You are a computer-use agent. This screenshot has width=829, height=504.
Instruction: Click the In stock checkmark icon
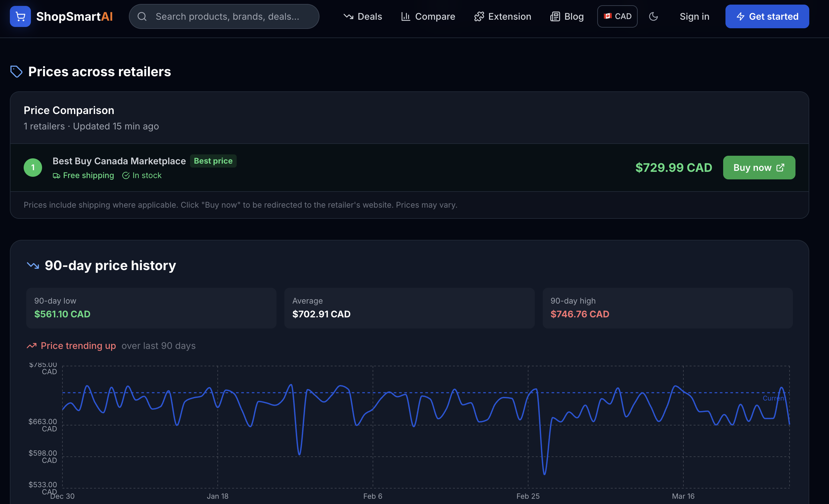tap(126, 175)
